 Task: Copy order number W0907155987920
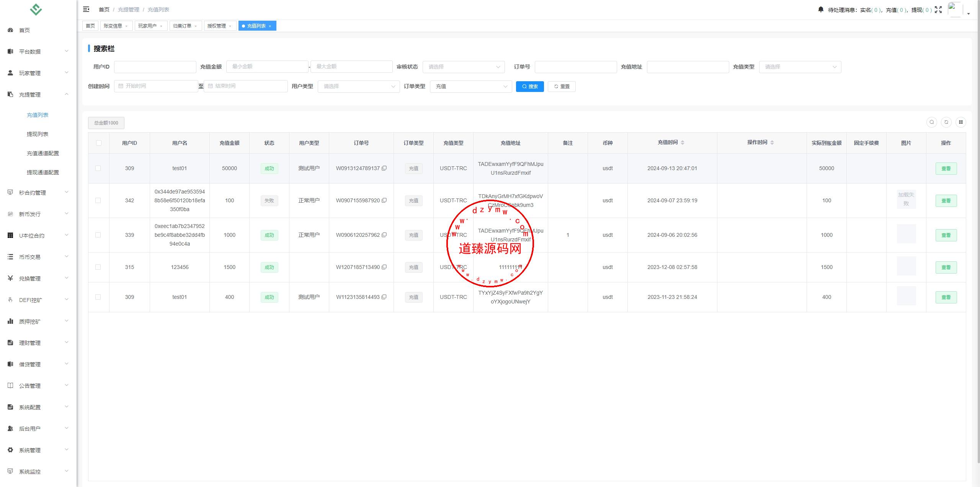[384, 200]
